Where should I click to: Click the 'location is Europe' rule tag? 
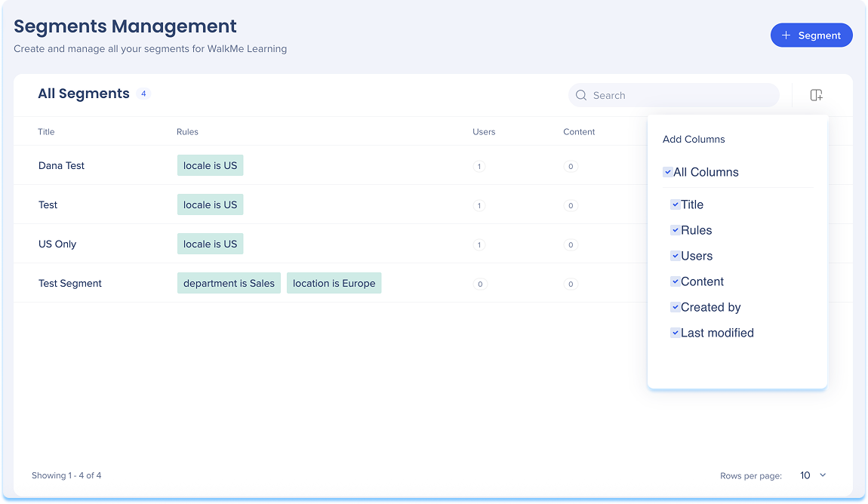(x=334, y=283)
